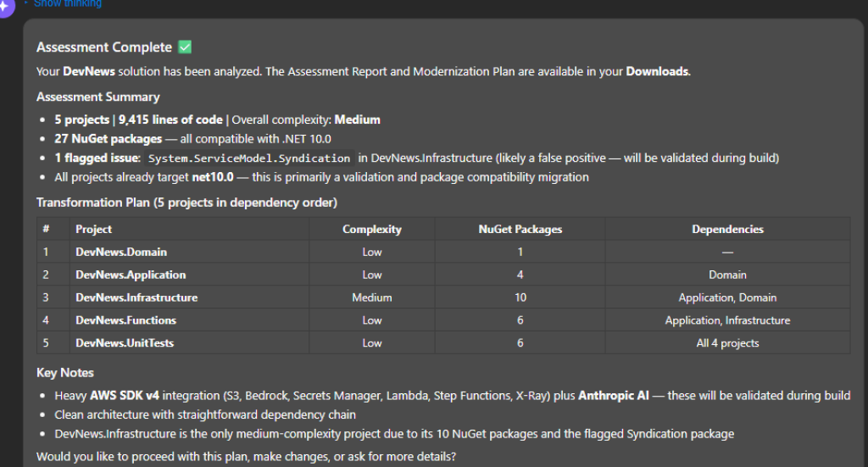Image resolution: width=868 pixels, height=467 pixels.
Task: Click the System.ServiceModel.Syndication code snippet
Action: [x=249, y=158]
